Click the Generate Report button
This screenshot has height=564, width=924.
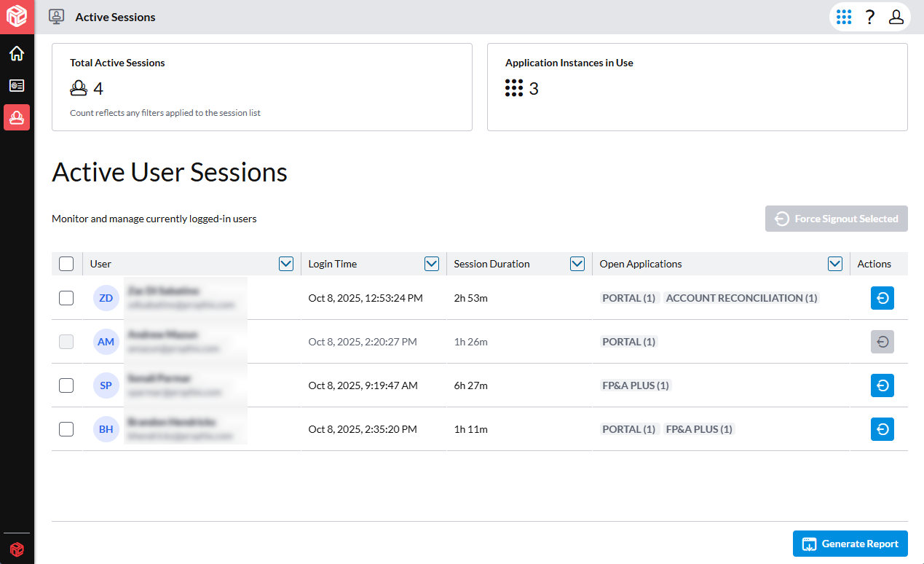pos(850,544)
